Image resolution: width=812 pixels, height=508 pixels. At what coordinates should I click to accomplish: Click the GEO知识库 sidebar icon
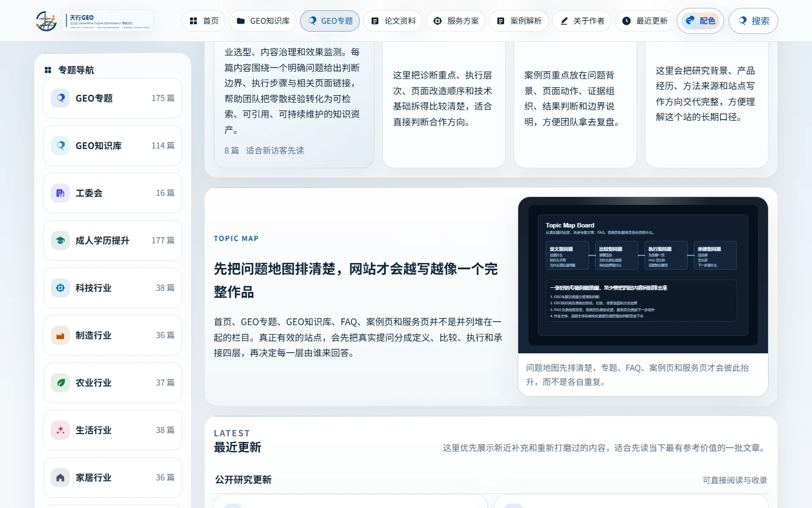[60, 146]
